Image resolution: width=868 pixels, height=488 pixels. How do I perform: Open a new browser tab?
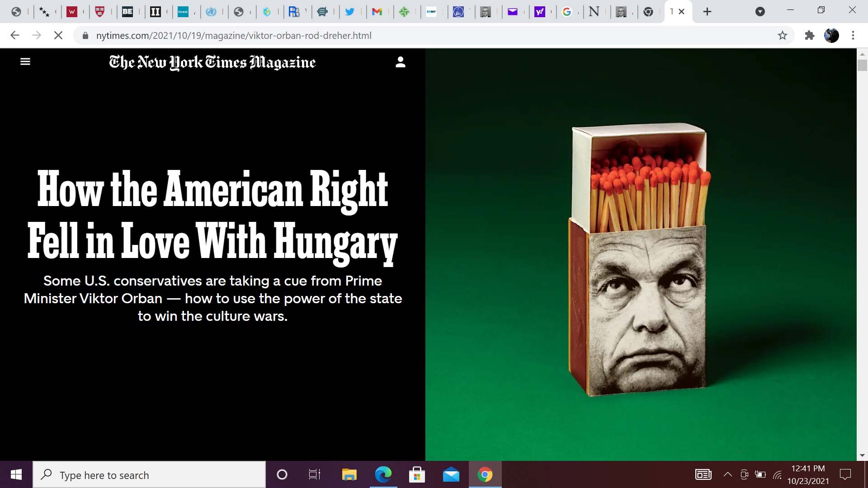707,12
